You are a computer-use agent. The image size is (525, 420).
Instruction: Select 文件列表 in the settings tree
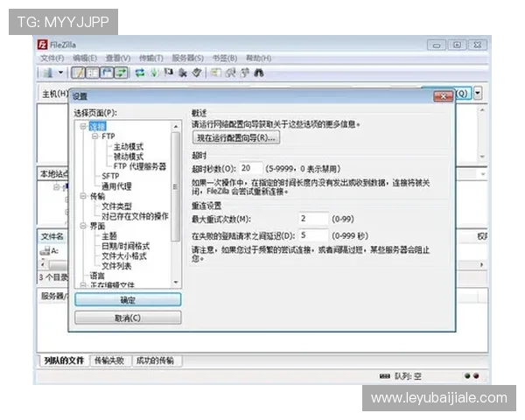click(116, 266)
